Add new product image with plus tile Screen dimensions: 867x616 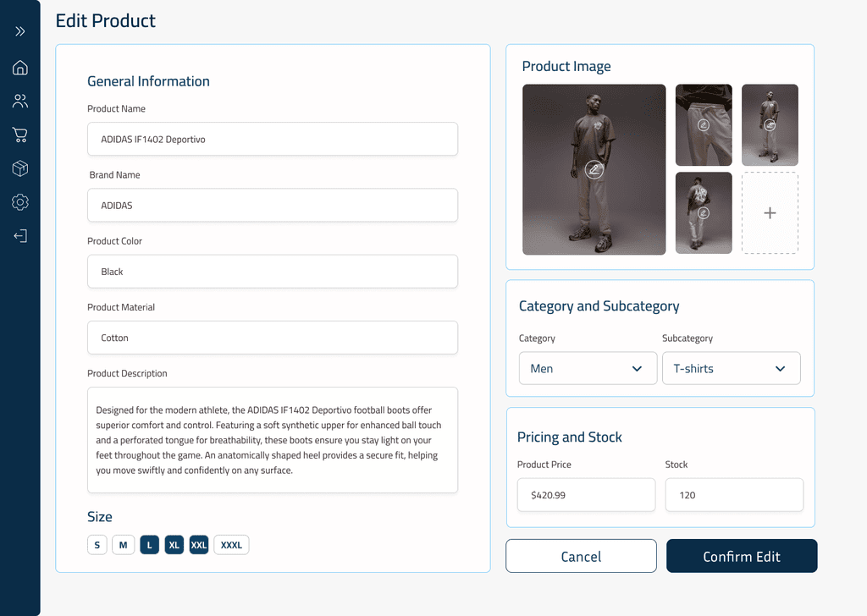click(770, 213)
